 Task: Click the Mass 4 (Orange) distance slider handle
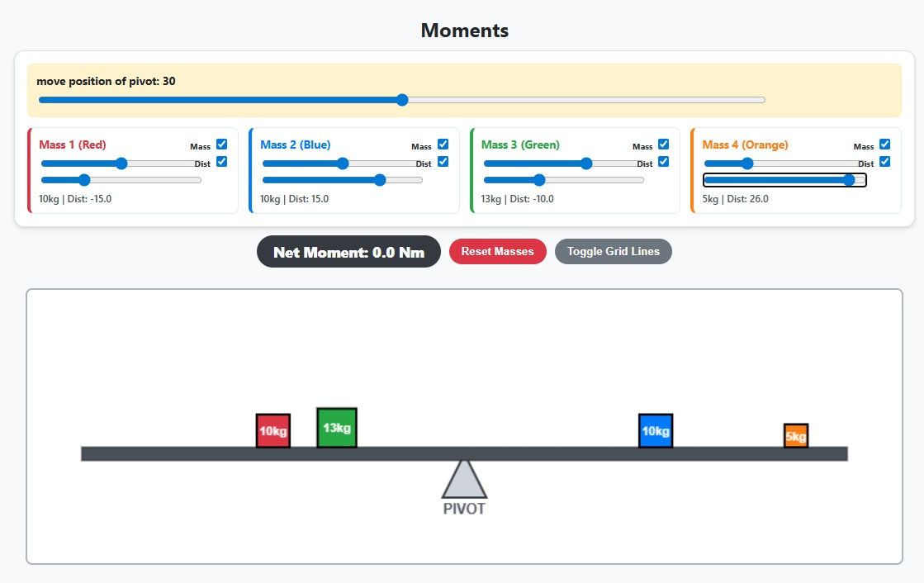coord(849,180)
